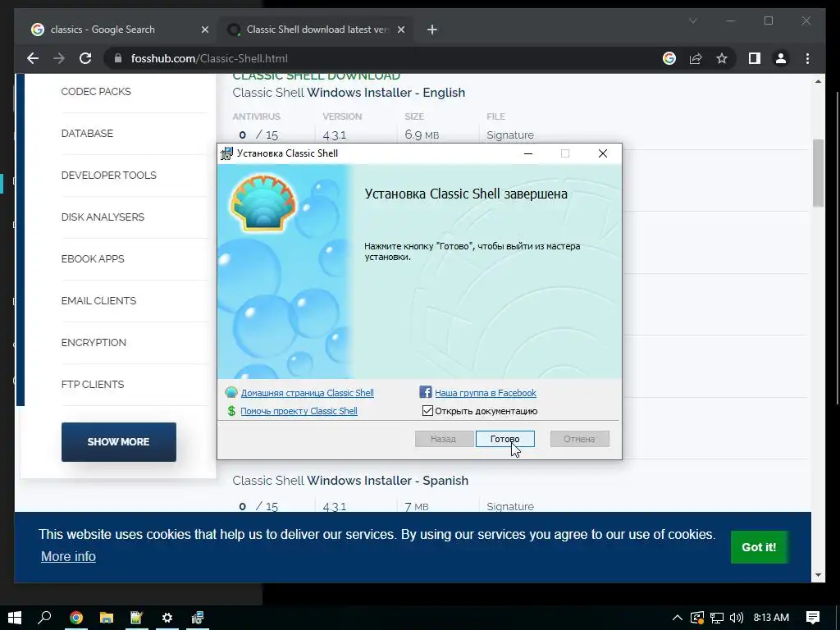Click the shell homepage icon in installer
840x630 pixels.
click(231, 392)
